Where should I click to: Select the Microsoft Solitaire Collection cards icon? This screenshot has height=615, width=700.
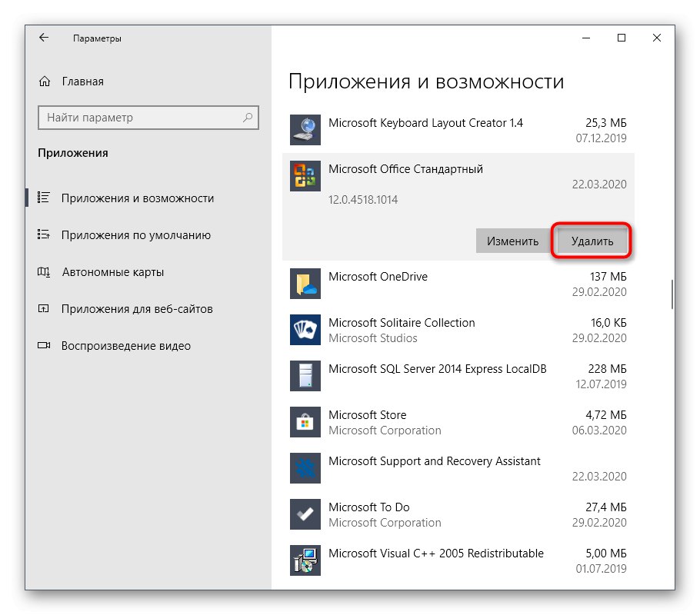click(x=305, y=330)
